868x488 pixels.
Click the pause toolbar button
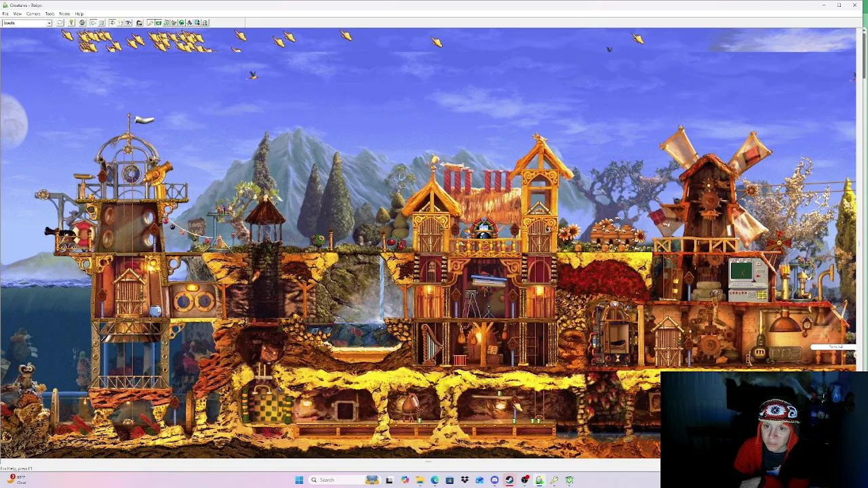[102, 23]
